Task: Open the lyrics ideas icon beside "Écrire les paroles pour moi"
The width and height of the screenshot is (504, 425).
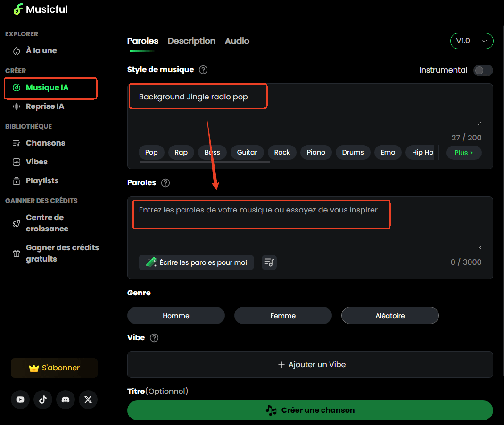Action: coord(269,262)
